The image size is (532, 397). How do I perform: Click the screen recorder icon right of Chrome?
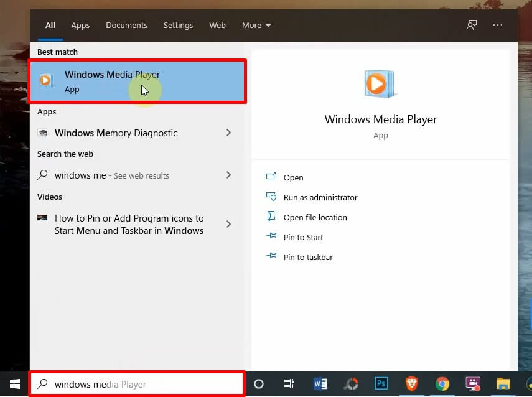[x=473, y=384]
